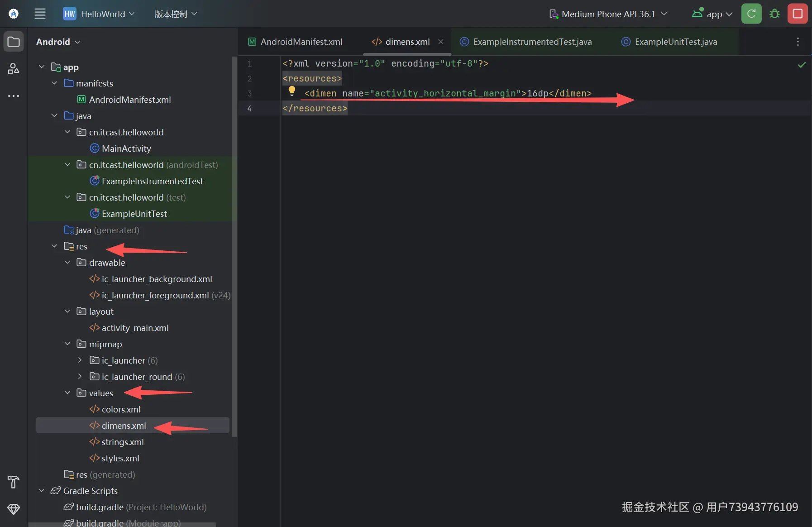Select styles.xml in values
This screenshot has height=527, width=812.
click(120, 458)
